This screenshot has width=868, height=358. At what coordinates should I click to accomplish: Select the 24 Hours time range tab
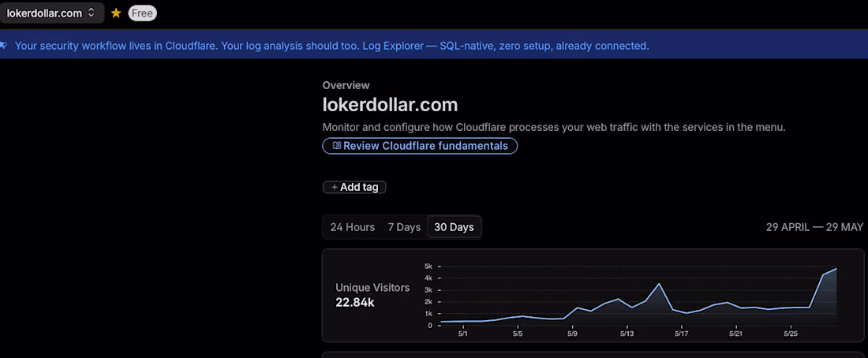point(353,227)
